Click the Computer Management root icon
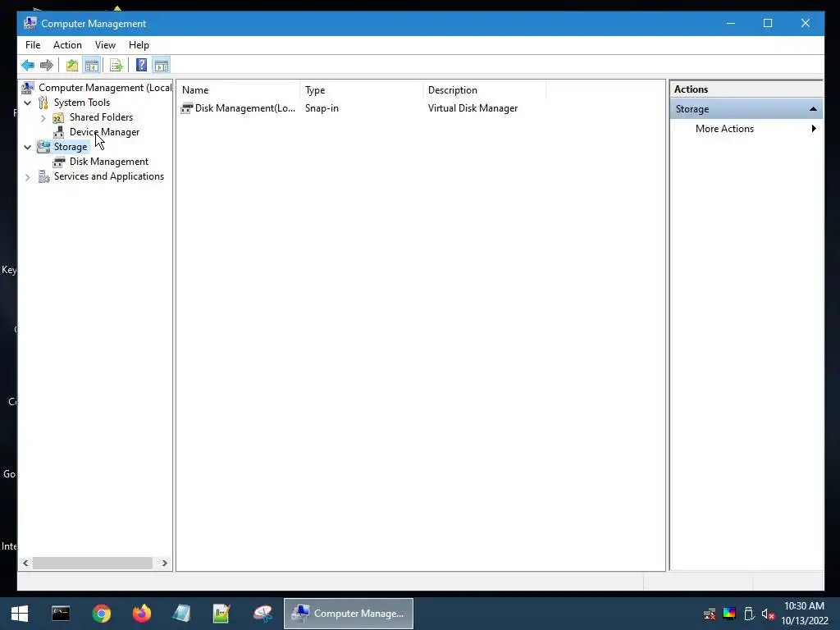The height and width of the screenshot is (630, 840). coord(28,87)
